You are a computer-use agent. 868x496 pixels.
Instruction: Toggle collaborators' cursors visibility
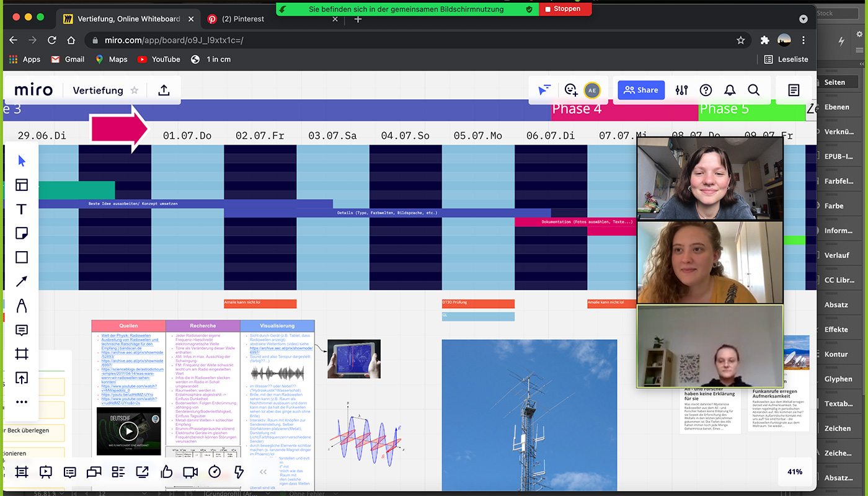544,91
